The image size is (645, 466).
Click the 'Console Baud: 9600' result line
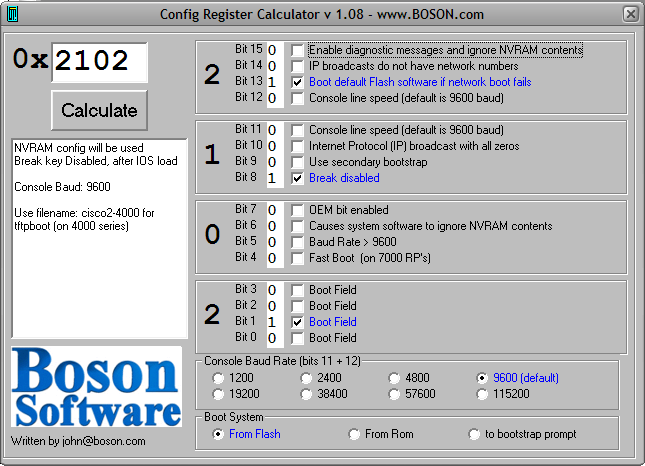click(63, 187)
